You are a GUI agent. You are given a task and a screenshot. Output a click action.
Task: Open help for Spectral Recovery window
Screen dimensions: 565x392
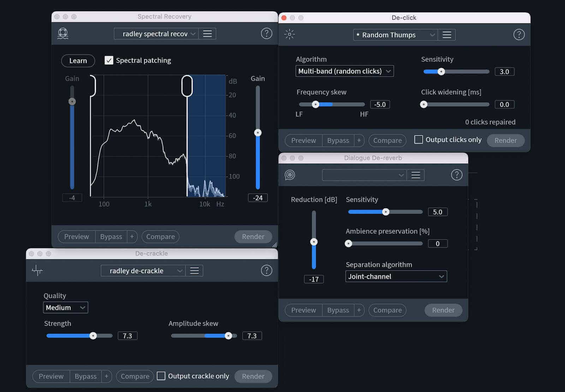pos(267,34)
